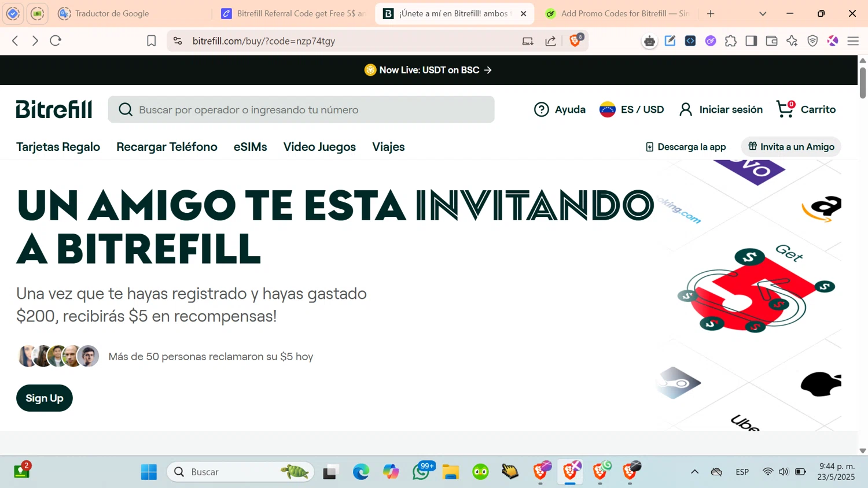
Task: Open Task View from taskbar
Action: point(330,472)
